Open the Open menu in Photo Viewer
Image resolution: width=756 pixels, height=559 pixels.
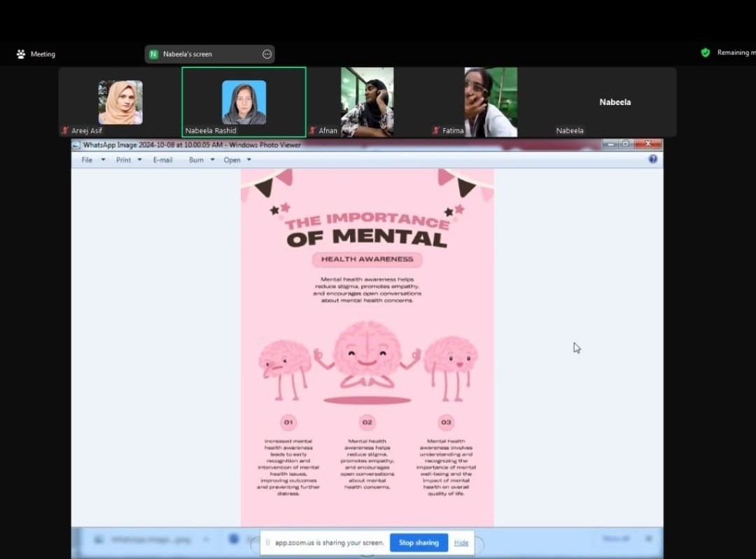pyautogui.click(x=232, y=160)
